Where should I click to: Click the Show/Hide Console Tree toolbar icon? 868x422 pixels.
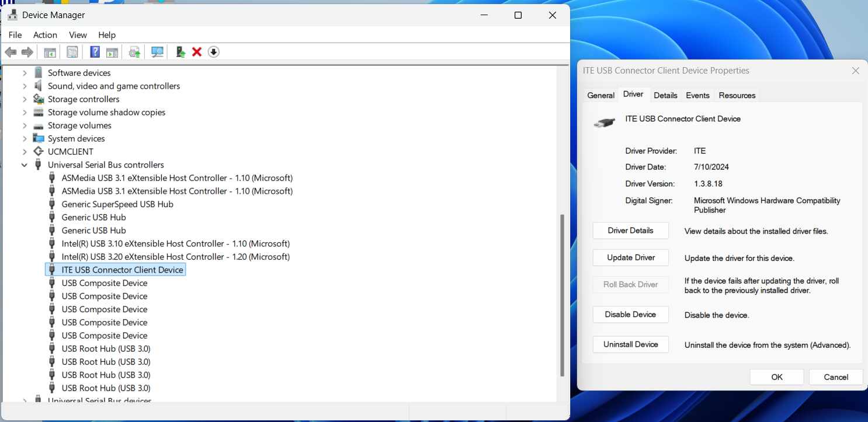point(50,53)
